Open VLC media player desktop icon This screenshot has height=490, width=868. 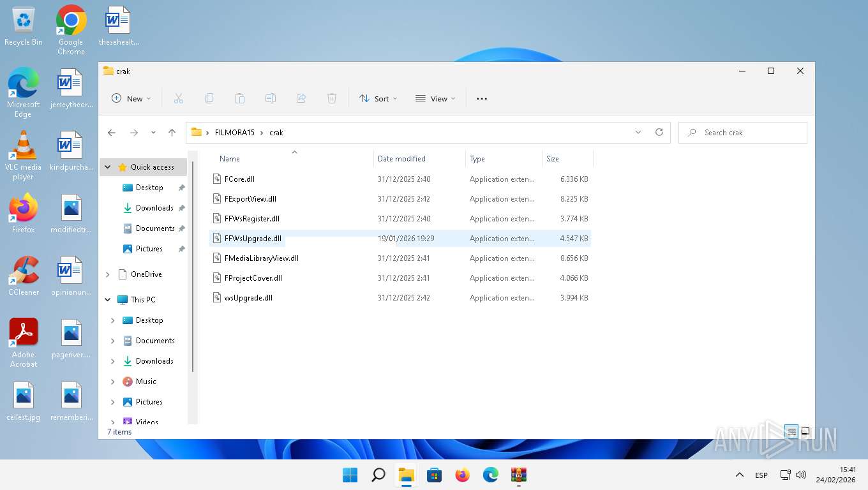point(23,156)
